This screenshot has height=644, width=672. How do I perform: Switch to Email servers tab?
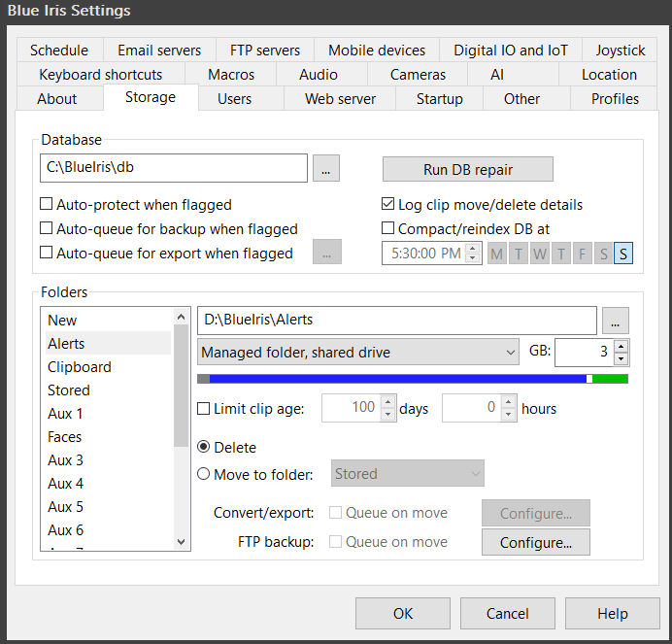click(x=159, y=51)
